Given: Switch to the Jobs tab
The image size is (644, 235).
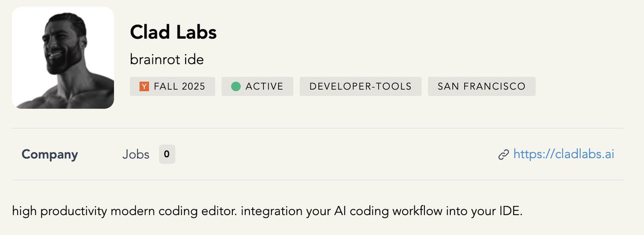Looking at the screenshot, I should point(136,155).
